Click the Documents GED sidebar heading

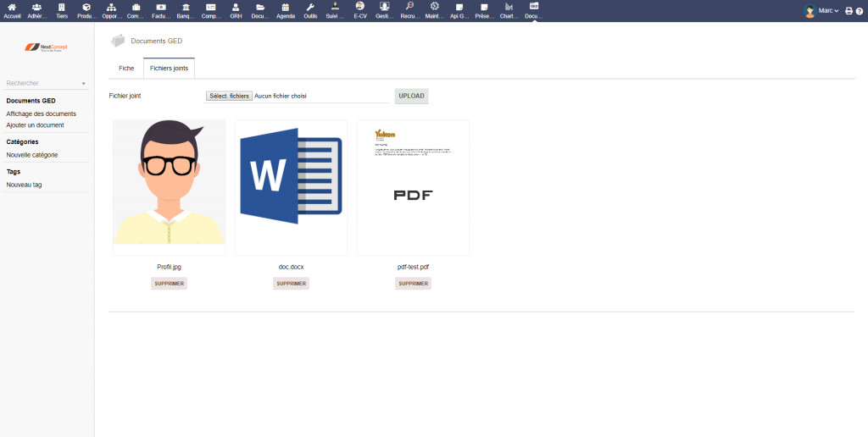click(31, 101)
